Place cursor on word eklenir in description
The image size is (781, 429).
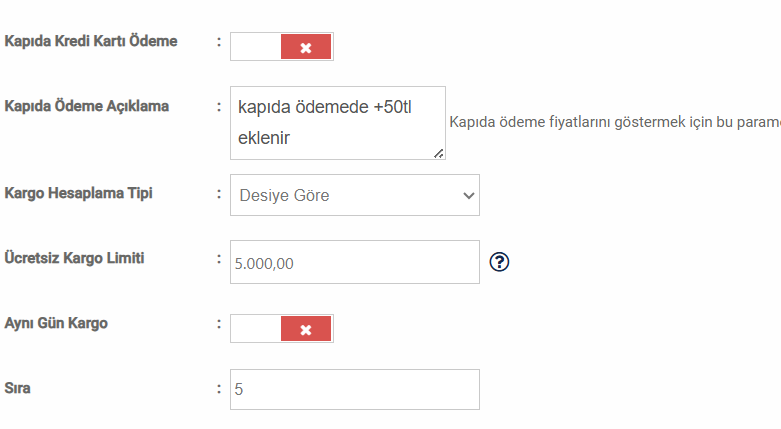pyautogui.click(x=263, y=138)
